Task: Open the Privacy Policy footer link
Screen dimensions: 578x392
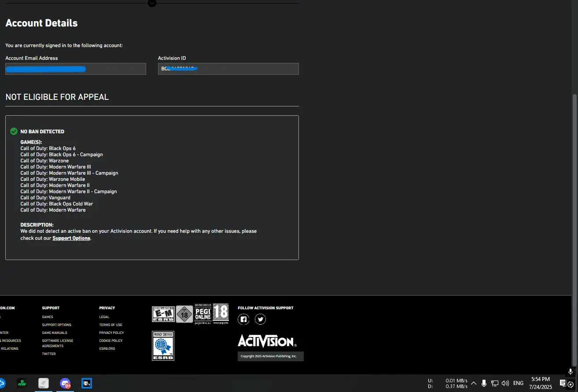Action: tap(111, 333)
